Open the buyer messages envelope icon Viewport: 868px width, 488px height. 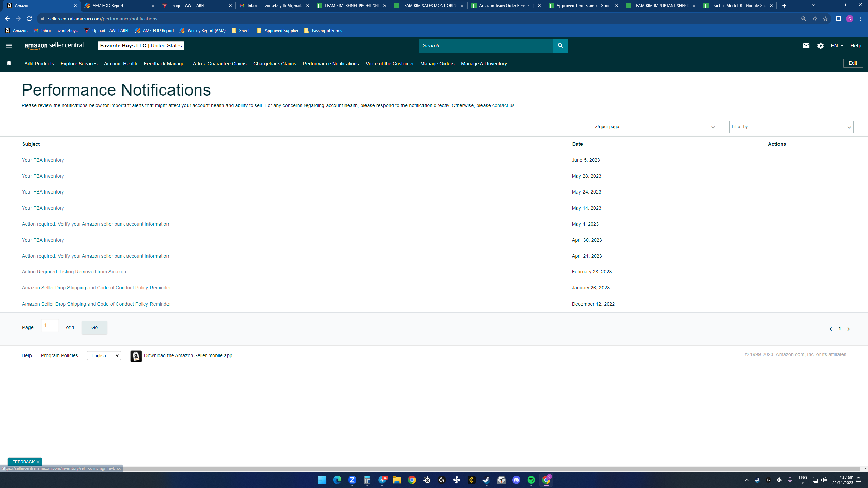[806, 46]
